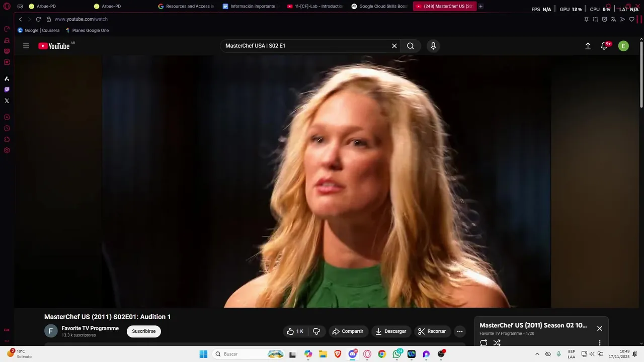
Task: Share the video via Compartir
Action: click(348, 331)
